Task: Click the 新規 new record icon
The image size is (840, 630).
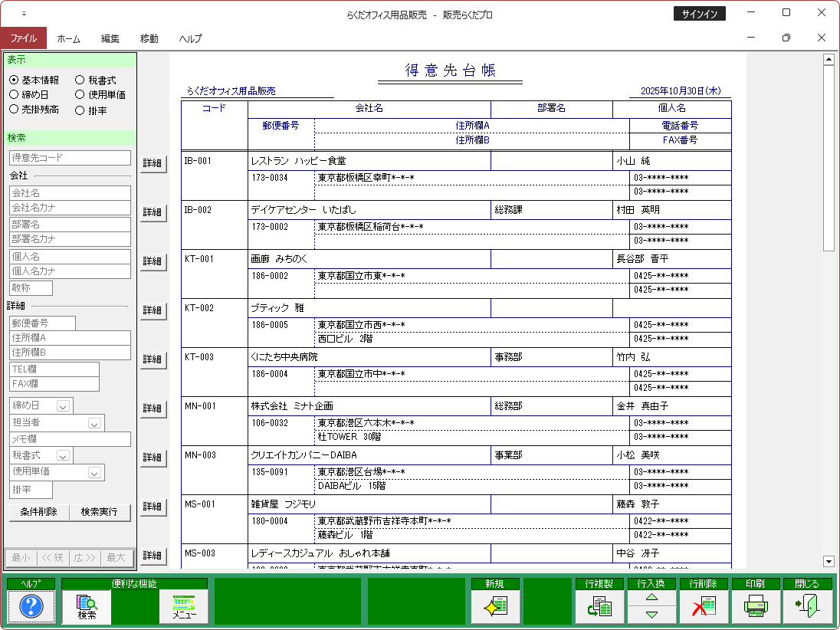Action: click(495, 606)
